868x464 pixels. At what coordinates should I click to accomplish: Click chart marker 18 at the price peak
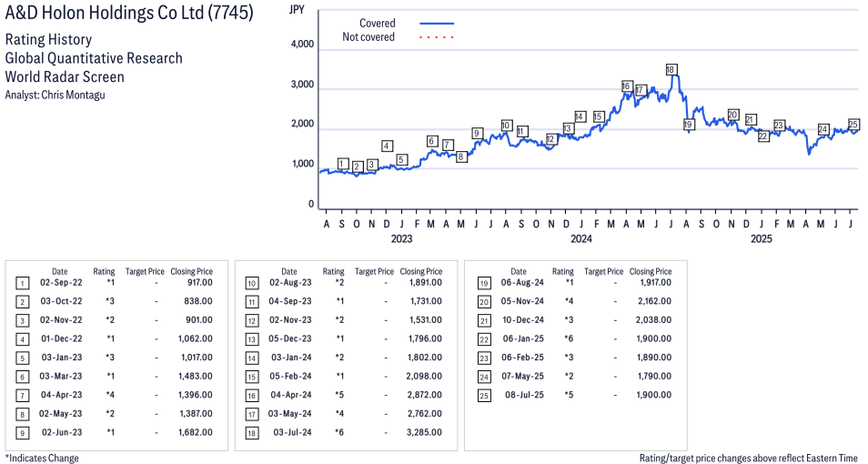[x=671, y=70]
